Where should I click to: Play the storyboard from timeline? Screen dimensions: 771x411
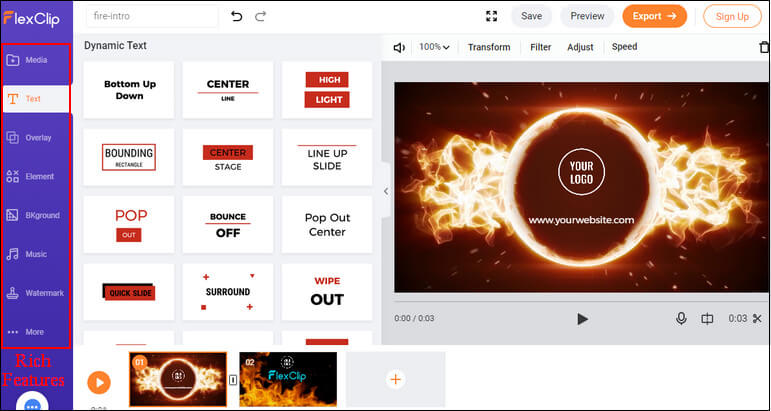[99, 382]
